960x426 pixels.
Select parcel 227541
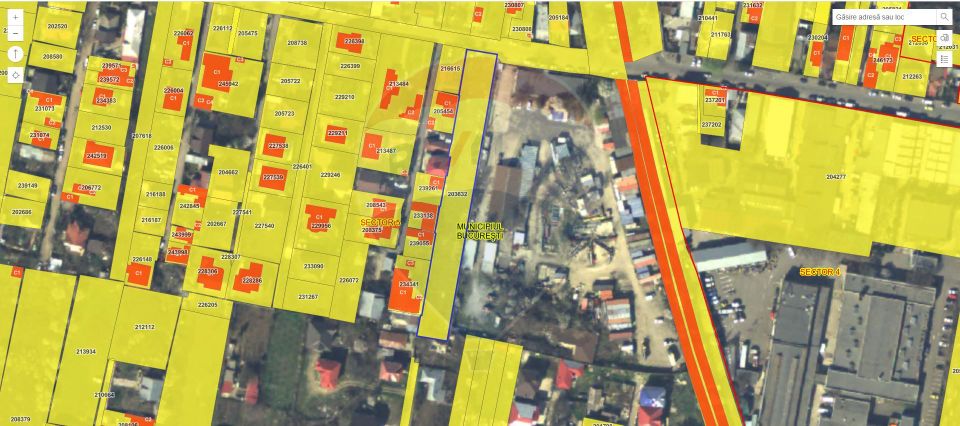(x=242, y=212)
